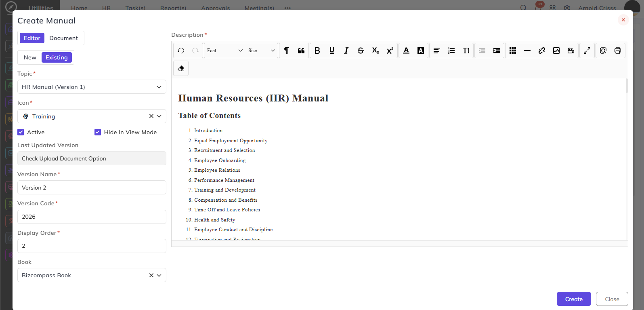Screen dimensions: 644x310
Task: Click the Last Updated Version field
Action: tap(92, 158)
